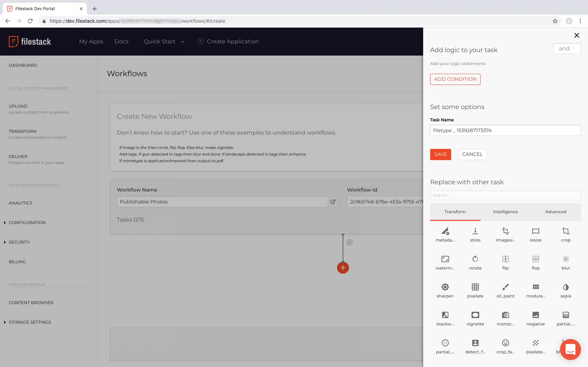Click the edit workflow name icon
The height and width of the screenshot is (367, 588).
[x=333, y=202]
